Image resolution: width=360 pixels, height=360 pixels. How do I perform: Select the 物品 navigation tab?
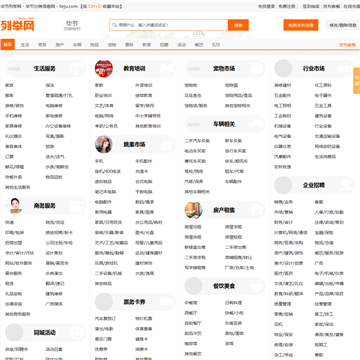pyautogui.click(x=95, y=45)
